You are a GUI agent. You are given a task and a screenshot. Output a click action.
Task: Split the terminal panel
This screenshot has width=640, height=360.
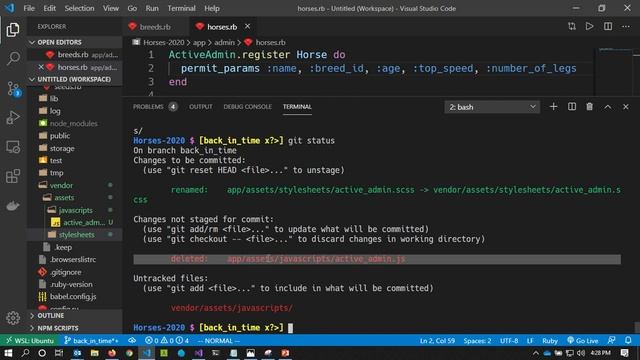click(572, 107)
